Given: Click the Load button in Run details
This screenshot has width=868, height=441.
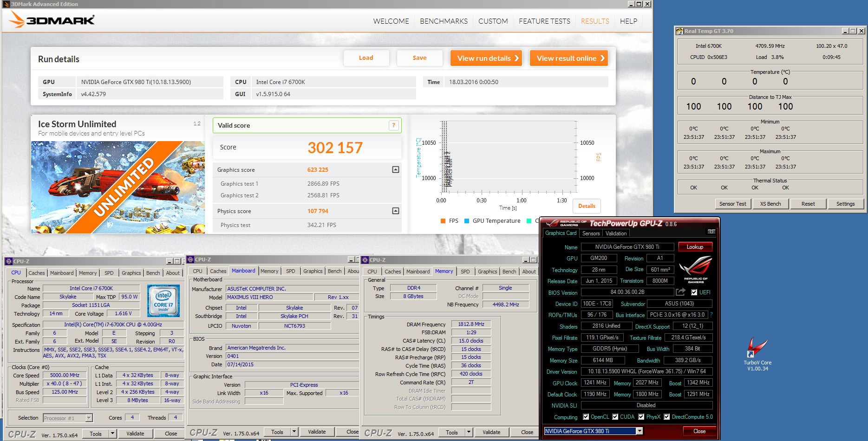Looking at the screenshot, I should [366, 58].
